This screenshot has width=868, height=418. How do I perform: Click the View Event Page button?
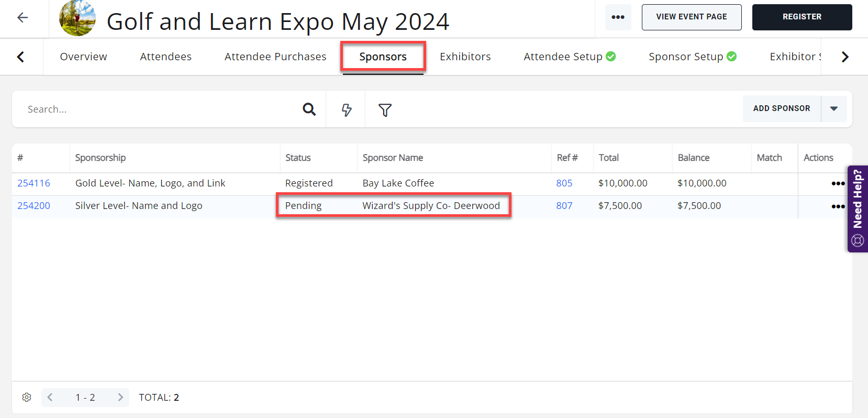[x=691, y=17]
